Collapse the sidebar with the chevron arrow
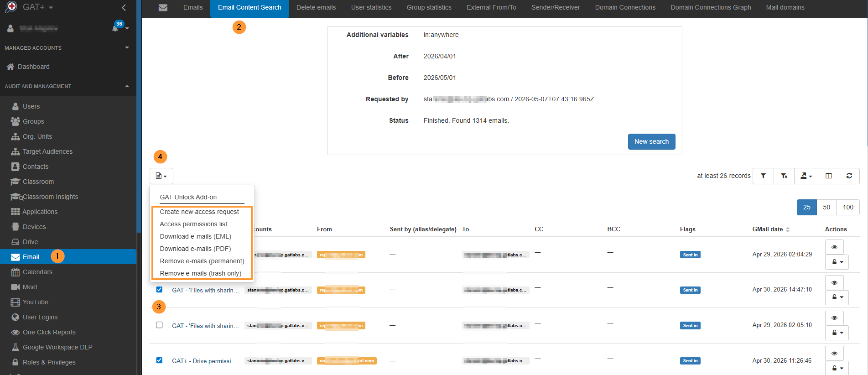 tap(124, 7)
